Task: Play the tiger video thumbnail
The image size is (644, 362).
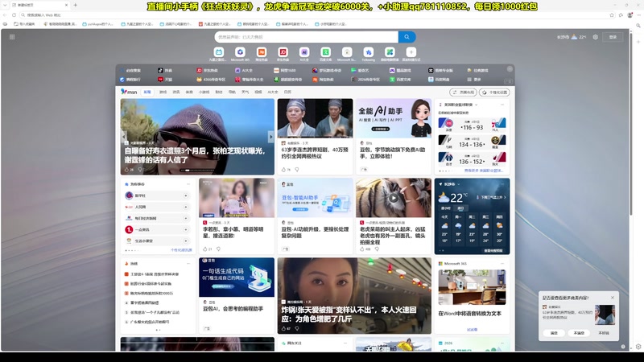Action: tap(393, 198)
